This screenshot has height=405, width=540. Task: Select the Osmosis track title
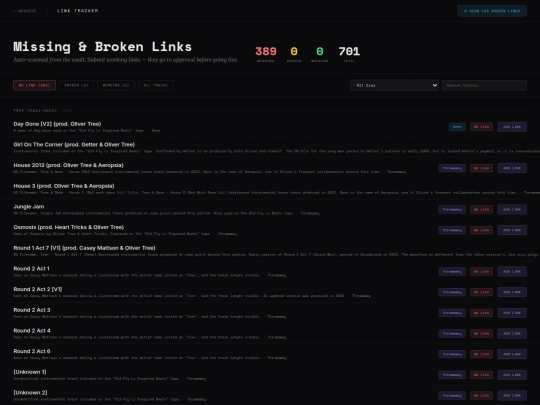click(x=69, y=227)
